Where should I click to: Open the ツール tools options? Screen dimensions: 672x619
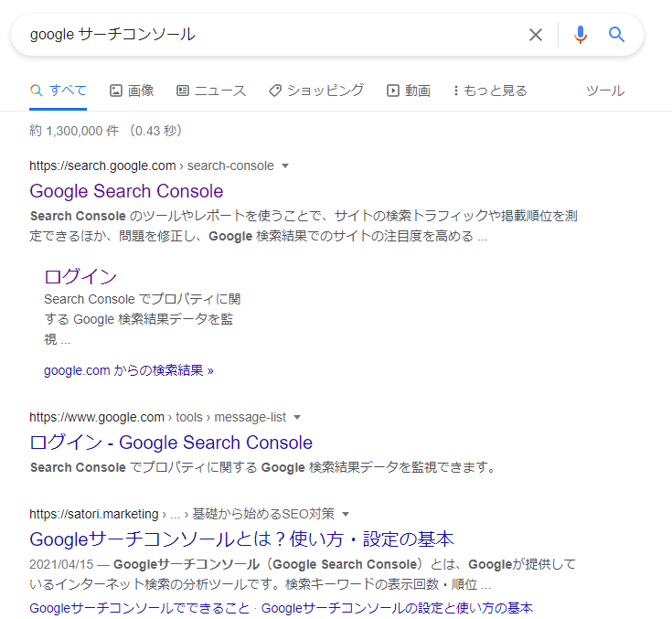click(x=604, y=91)
